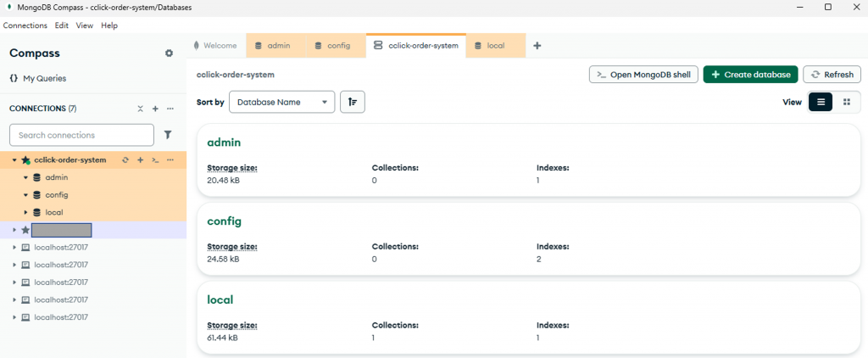Add a new connection with plus icon

pos(155,109)
